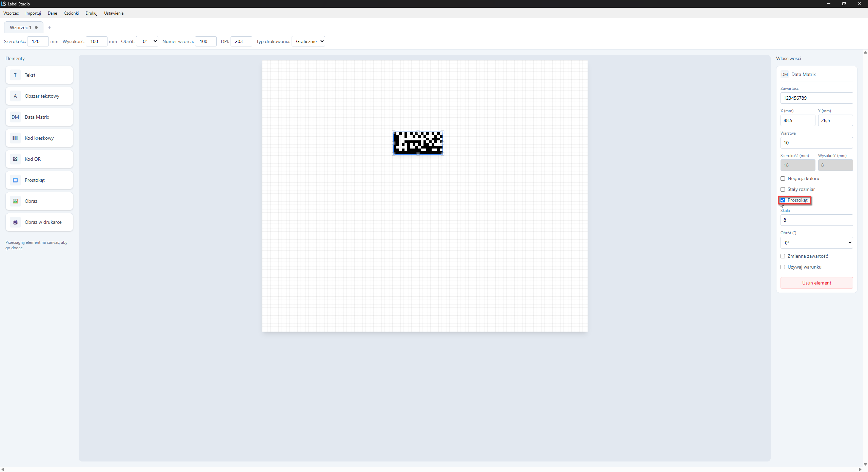Select the Tekst element icon
The image size is (868, 472).
[15, 75]
